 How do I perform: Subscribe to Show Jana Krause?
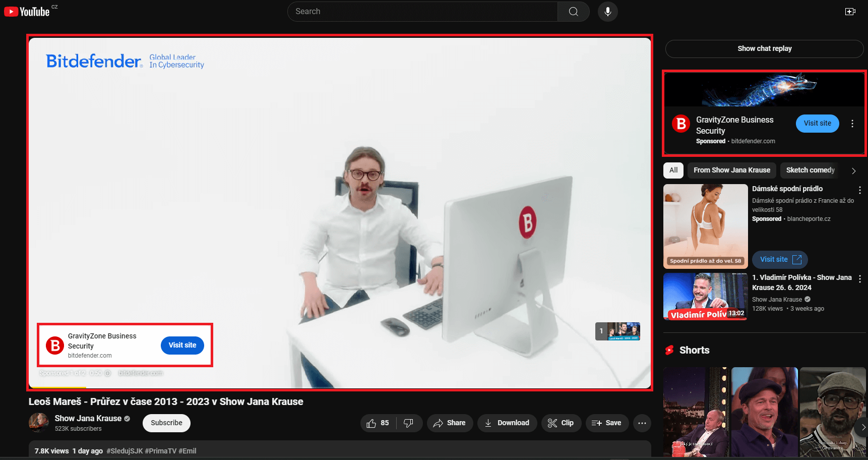point(166,423)
